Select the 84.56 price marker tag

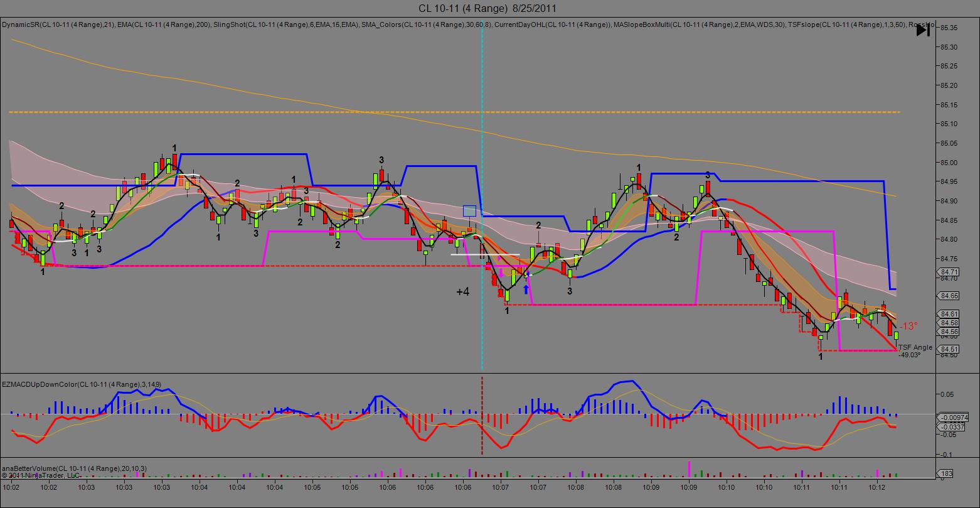949,332
